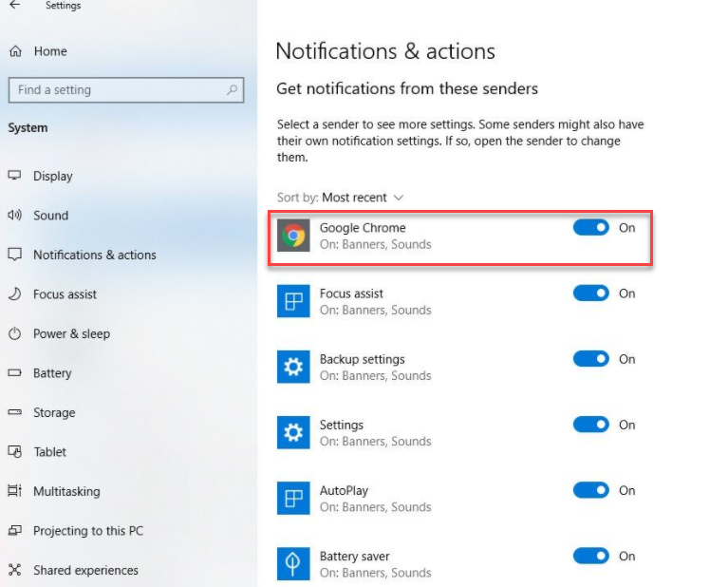Open Focus assist sender settings
Screen dimensions: 728x587
[375, 301]
